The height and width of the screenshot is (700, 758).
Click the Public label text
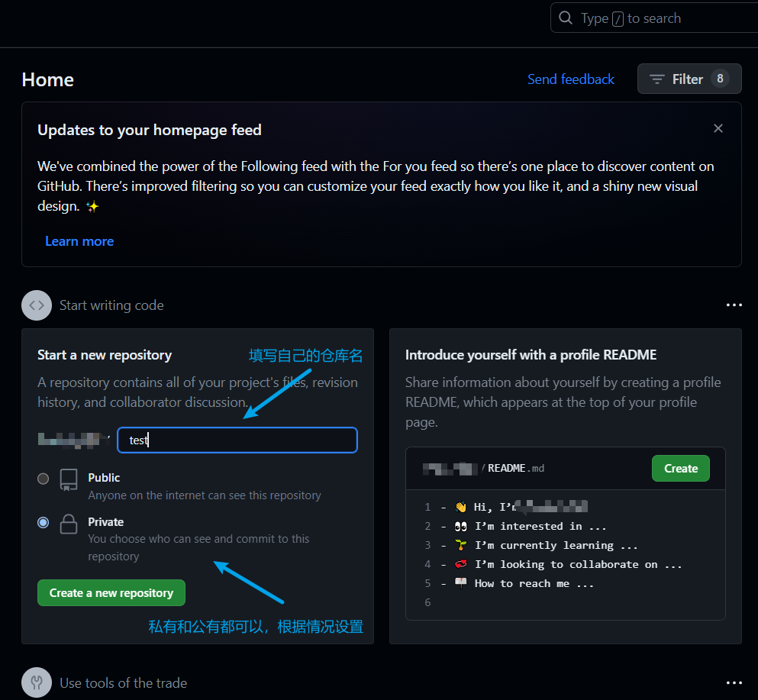click(x=104, y=478)
